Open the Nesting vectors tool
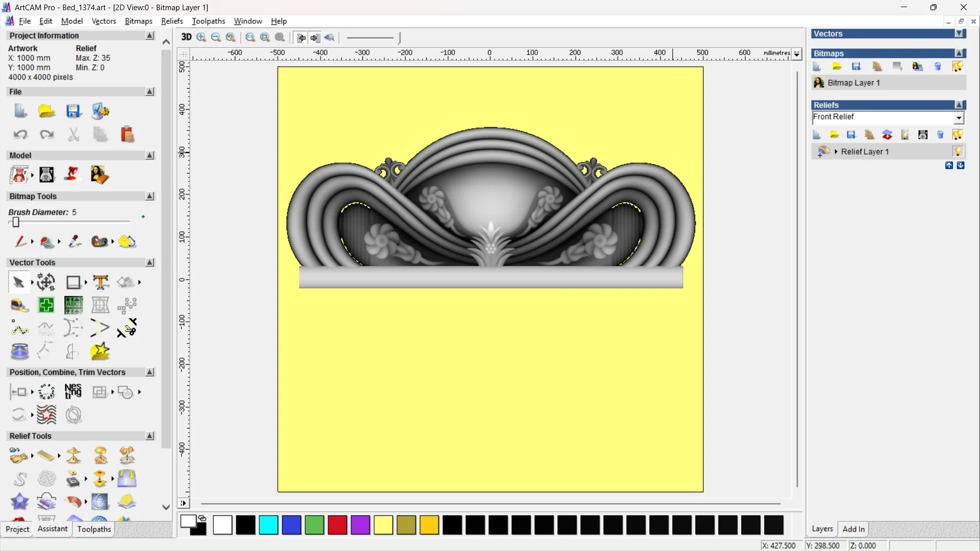 click(x=73, y=392)
